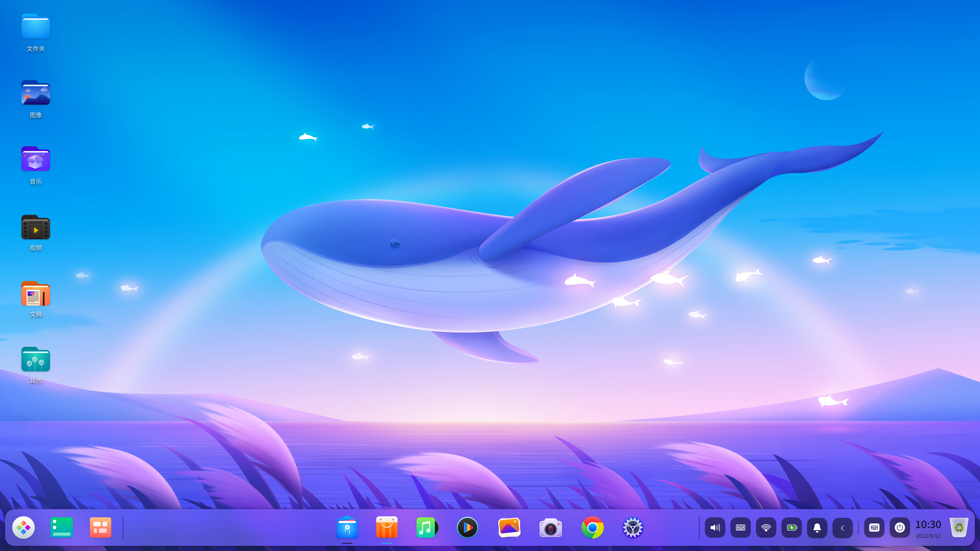Open the battery power tray icon
The width and height of the screenshot is (980, 551).
pos(791,528)
